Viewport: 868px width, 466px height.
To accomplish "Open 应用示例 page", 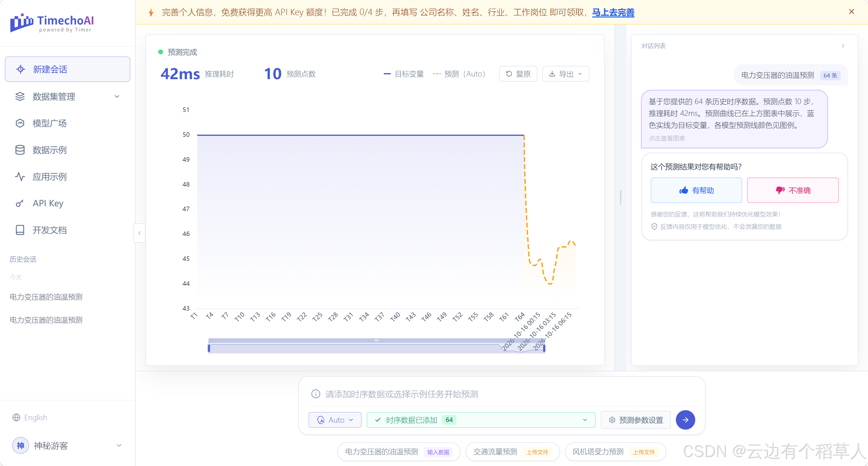I will click(67, 176).
